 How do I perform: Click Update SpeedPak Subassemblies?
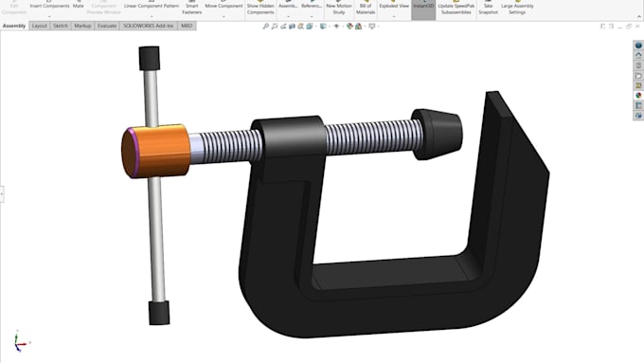(x=456, y=9)
